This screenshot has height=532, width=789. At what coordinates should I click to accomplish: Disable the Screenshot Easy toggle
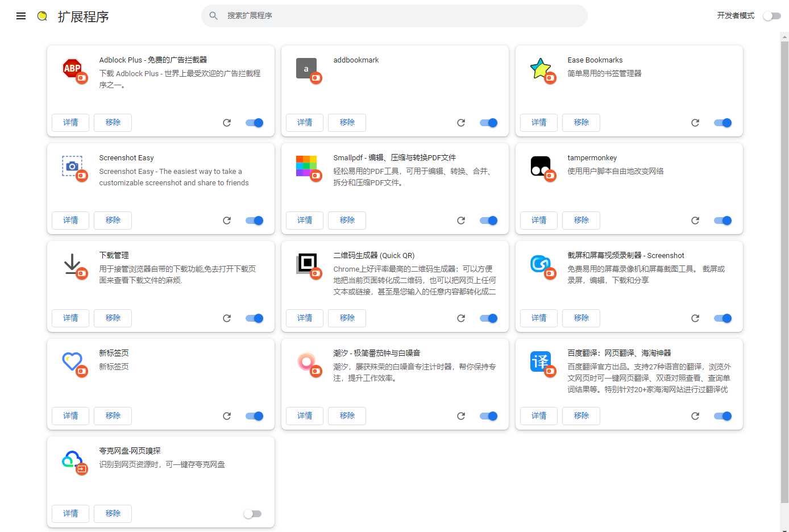pyautogui.click(x=254, y=221)
